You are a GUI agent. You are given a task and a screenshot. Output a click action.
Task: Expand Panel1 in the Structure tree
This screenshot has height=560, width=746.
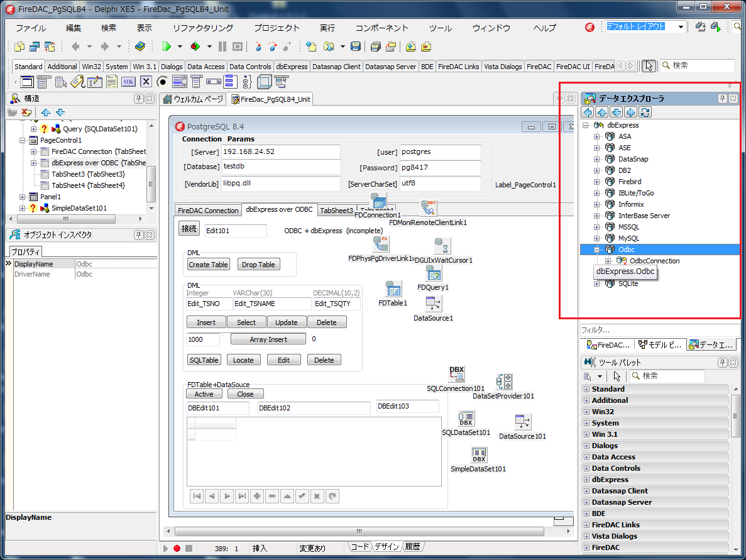pos(23,197)
